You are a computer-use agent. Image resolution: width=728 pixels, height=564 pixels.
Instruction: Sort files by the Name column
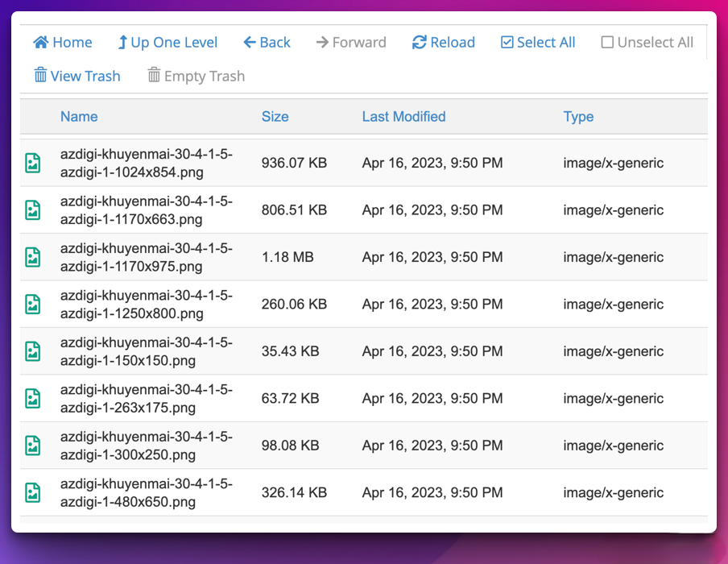pos(78,116)
